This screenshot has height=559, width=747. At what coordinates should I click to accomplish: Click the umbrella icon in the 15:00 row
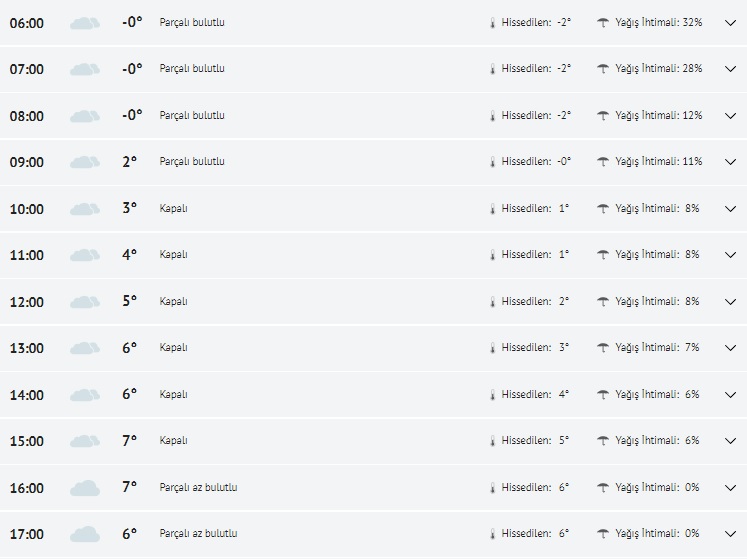(x=603, y=441)
